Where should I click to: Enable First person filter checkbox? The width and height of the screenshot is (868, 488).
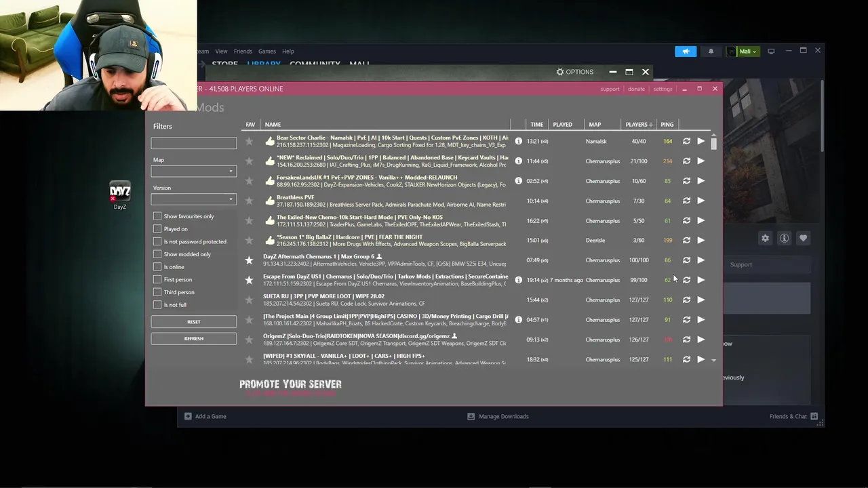[157, 279]
